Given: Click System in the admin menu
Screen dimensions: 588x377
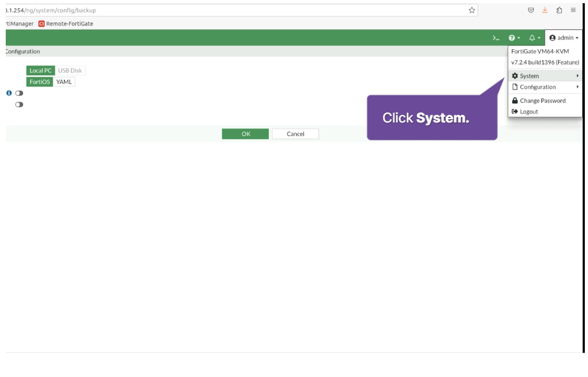Looking at the screenshot, I should tap(545, 76).
